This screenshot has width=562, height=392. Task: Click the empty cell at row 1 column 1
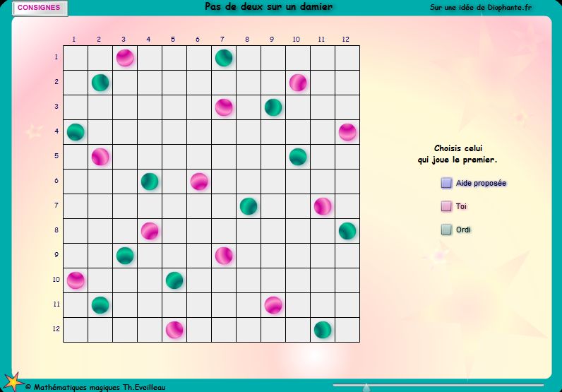[x=76, y=58]
